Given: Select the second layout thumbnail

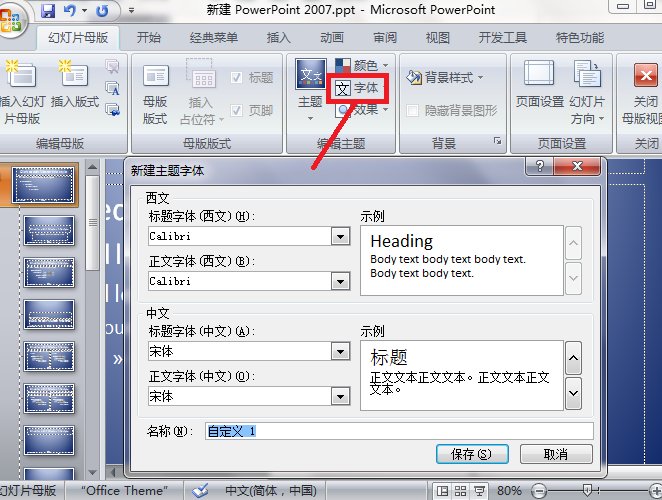Looking at the screenshot, I should pyautogui.click(x=49, y=272).
